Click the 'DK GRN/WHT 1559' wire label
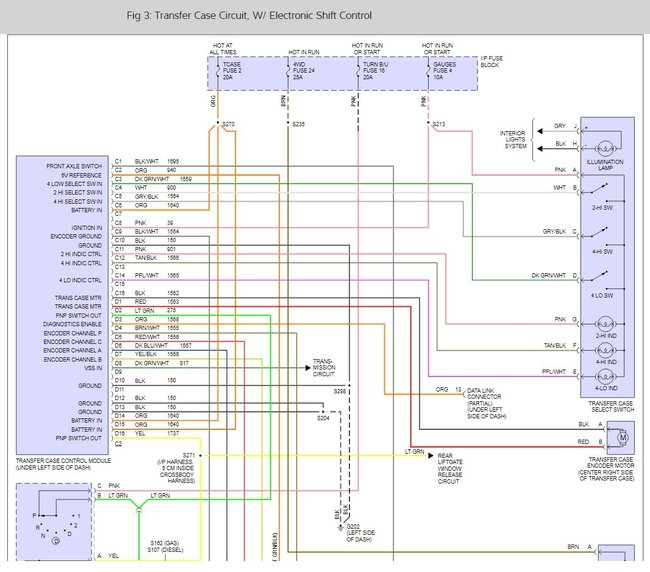 pos(163,179)
